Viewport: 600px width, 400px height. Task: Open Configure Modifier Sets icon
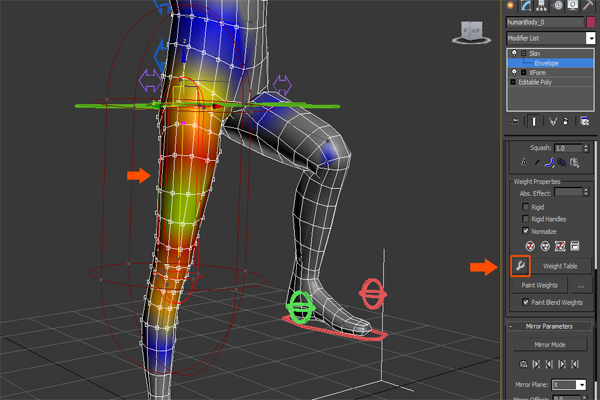(584, 122)
